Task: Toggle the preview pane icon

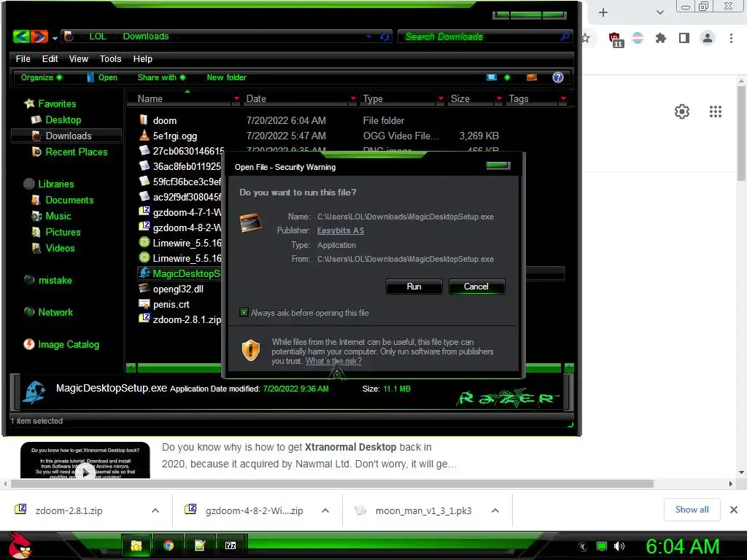Action: (532, 77)
